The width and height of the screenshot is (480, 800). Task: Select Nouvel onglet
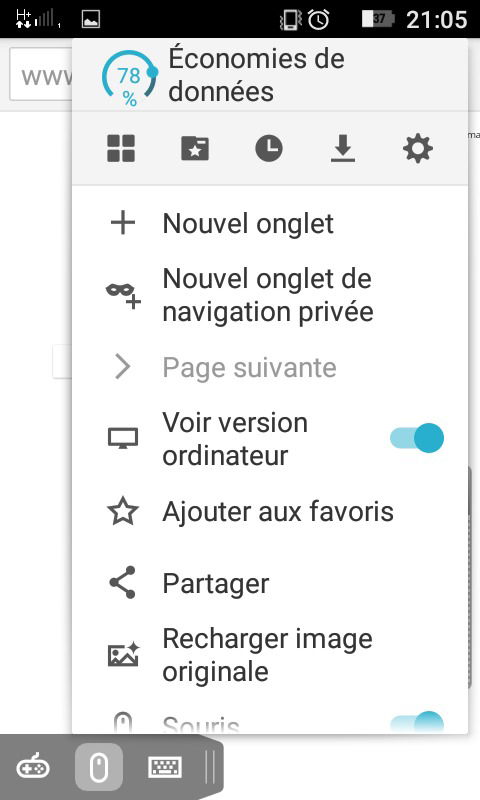tap(270, 223)
